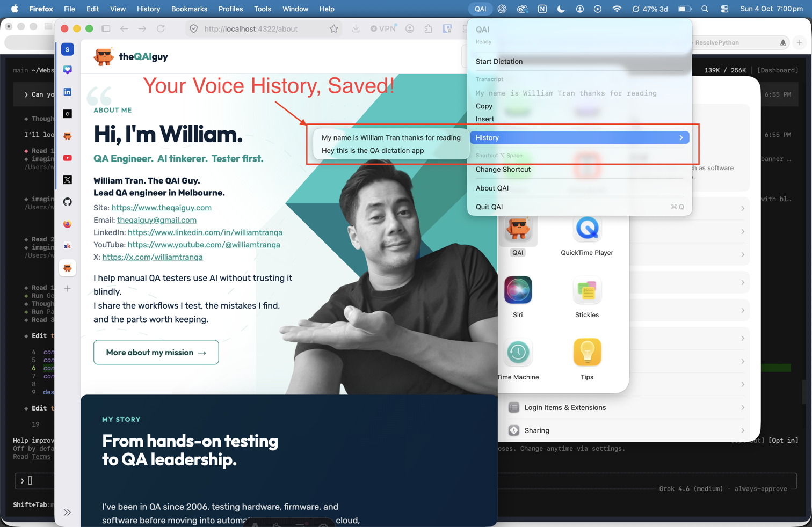Viewport: 812px width, 527px height.
Task: Open the Bookmarks menu in menu bar
Action: point(189,9)
